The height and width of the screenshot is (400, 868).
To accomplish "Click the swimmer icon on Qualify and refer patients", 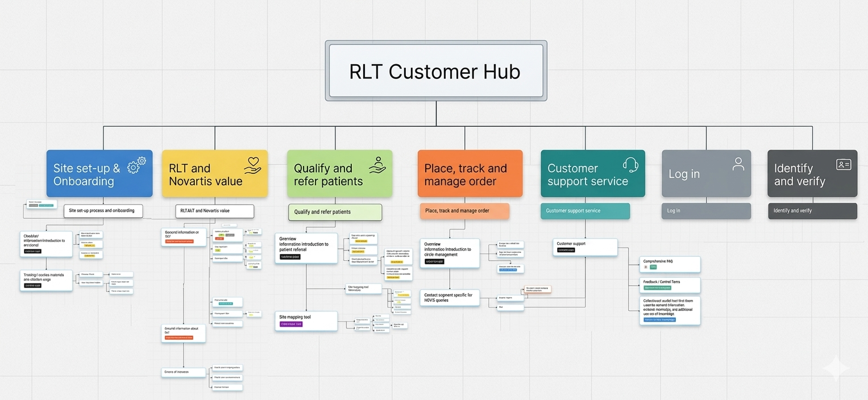I will 376,165.
